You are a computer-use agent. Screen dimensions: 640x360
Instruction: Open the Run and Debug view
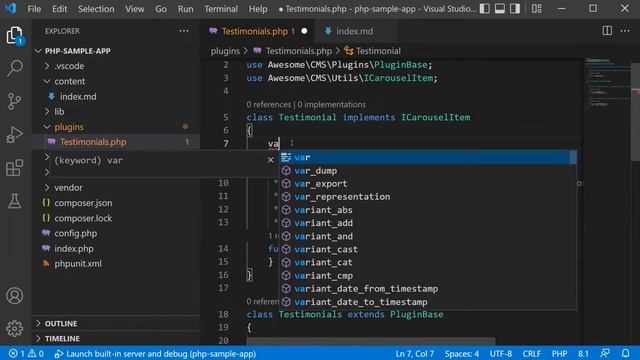tap(15, 135)
